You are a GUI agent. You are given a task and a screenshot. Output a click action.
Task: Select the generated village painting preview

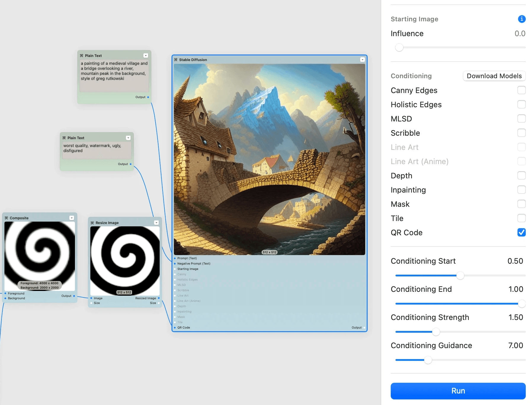click(x=270, y=159)
